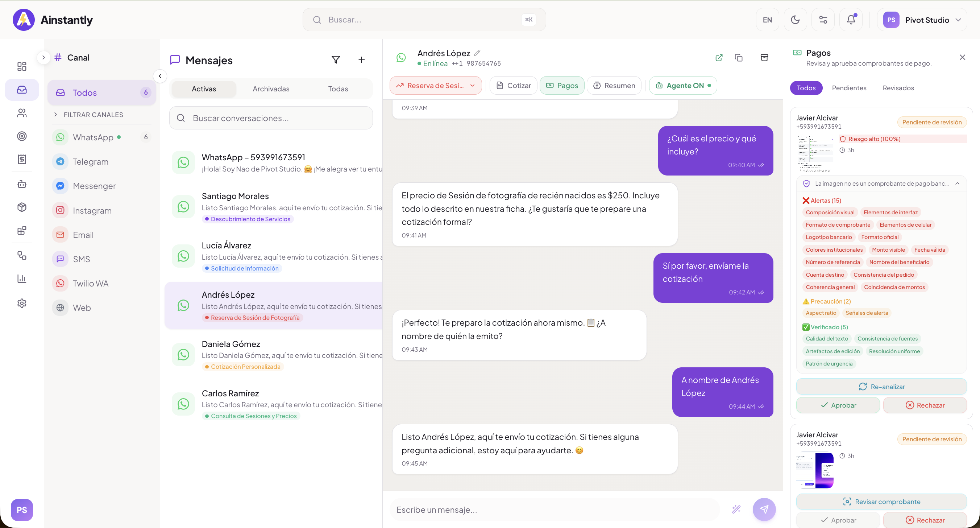Open the integrations blocks icon in sidebar
Image resolution: width=980 pixels, height=528 pixels.
click(22, 231)
